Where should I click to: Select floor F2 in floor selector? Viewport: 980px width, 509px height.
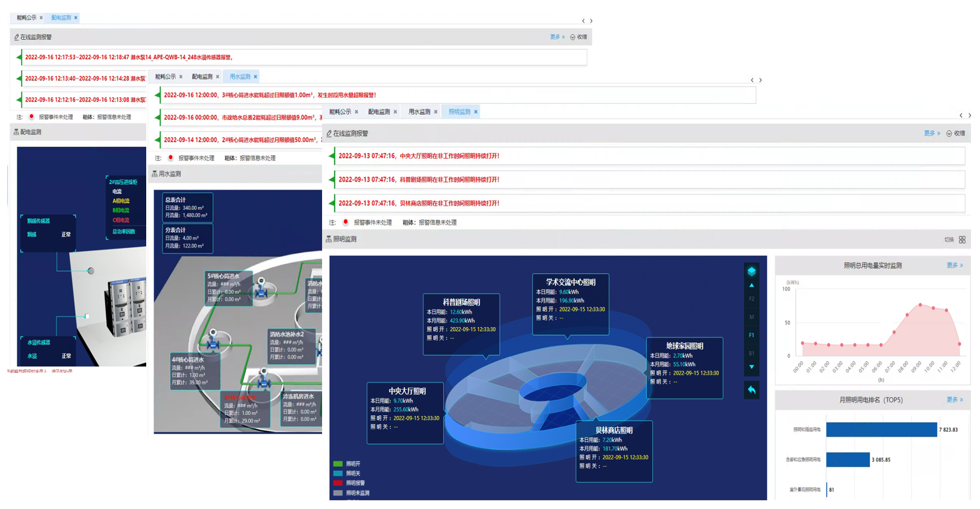(751, 299)
